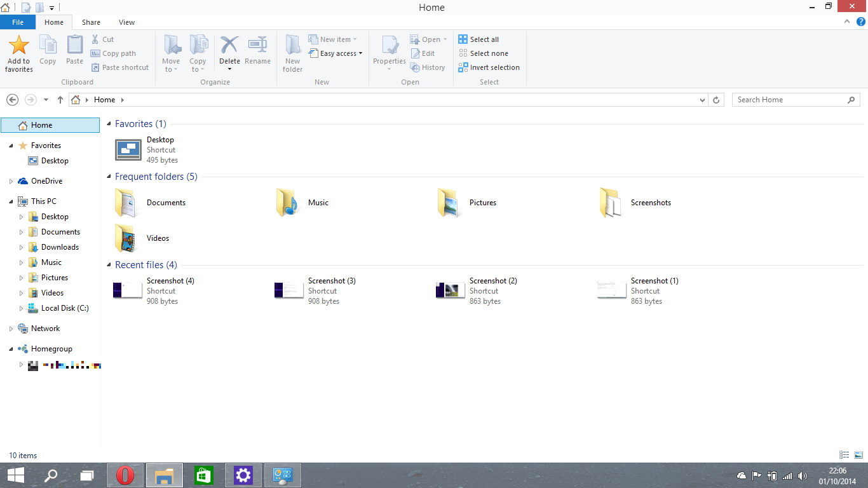This screenshot has width=868, height=488.
Task: Open the Store from the taskbar
Action: click(x=203, y=475)
